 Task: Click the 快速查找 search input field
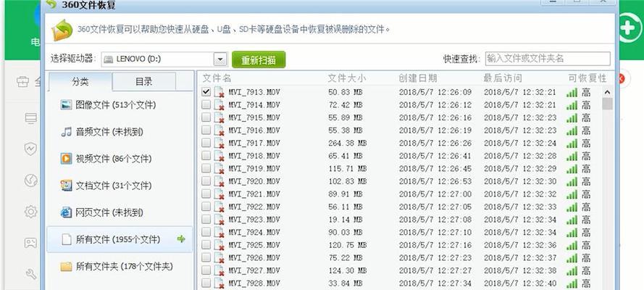tap(548, 58)
